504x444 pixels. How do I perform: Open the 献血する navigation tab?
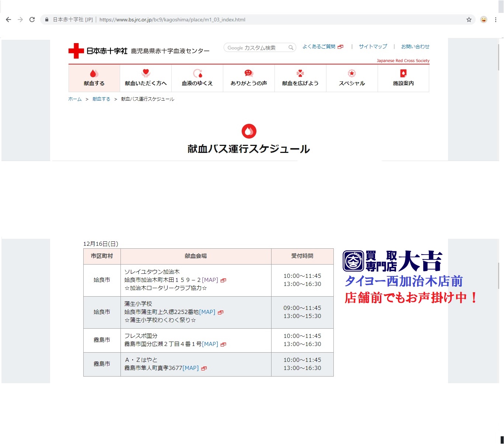pos(94,78)
